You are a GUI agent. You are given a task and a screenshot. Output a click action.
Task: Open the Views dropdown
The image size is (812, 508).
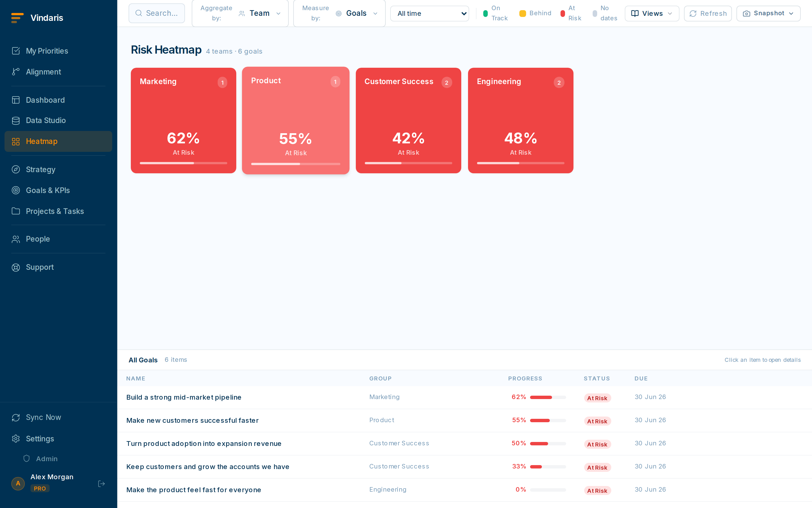click(x=652, y=14)
